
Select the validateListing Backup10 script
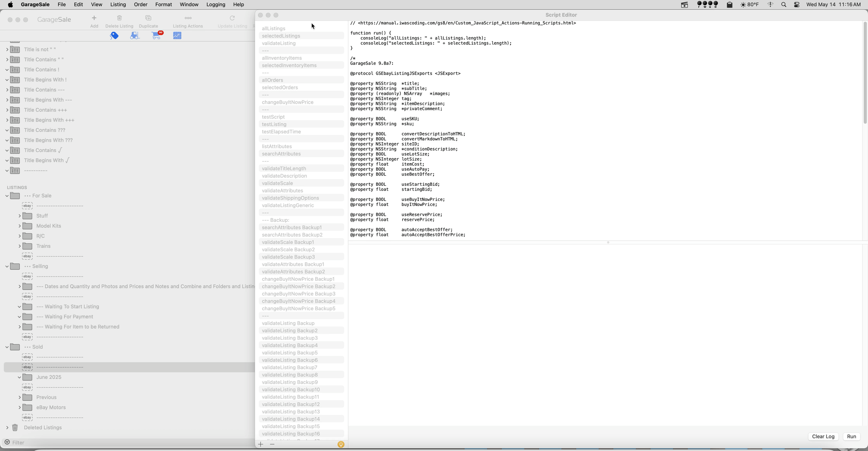301,389
